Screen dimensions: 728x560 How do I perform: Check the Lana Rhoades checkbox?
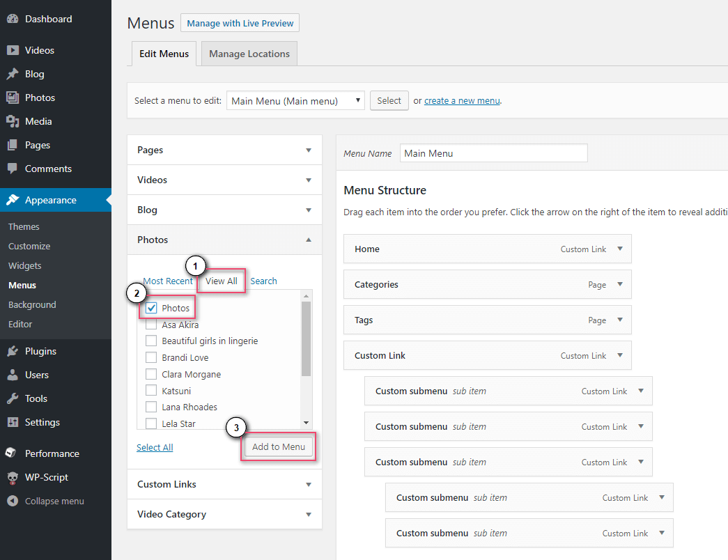click(151, 407)
